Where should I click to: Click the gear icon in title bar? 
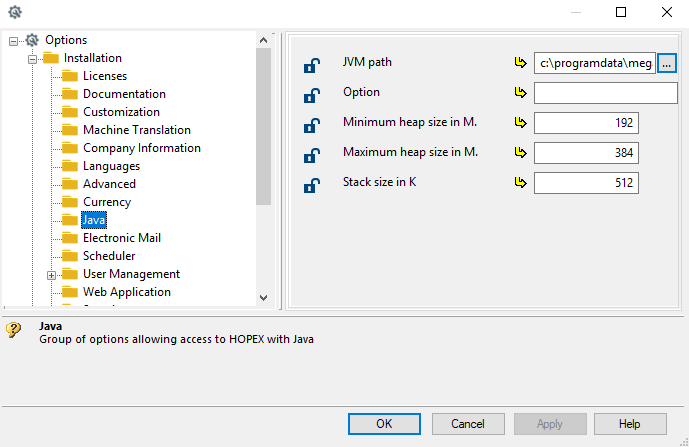(x=15, y=12)
